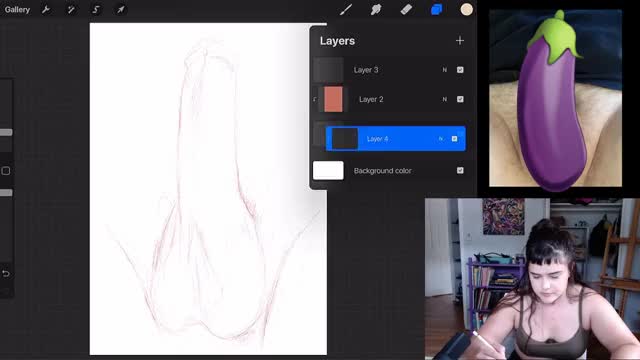Screen dimensions: 640x360
Task: Select the Paint brush tool
Action: click(346, 9)
